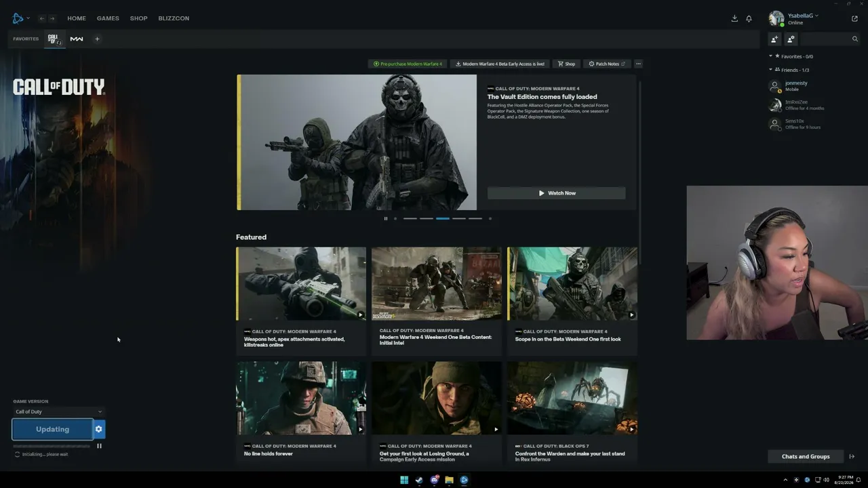This screenshot has width=868, height=488.
Task: Click the friends search field
Action: (x=830, y=39)
